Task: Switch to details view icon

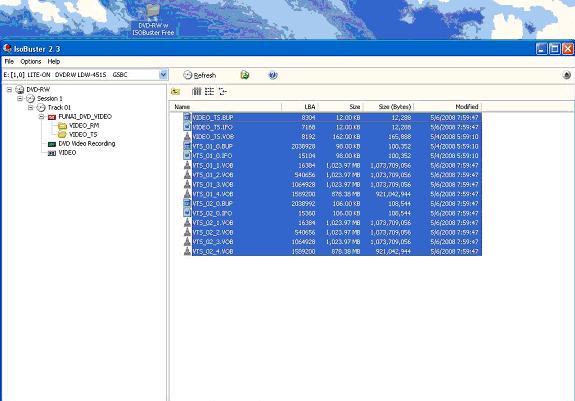Action: 222,91
